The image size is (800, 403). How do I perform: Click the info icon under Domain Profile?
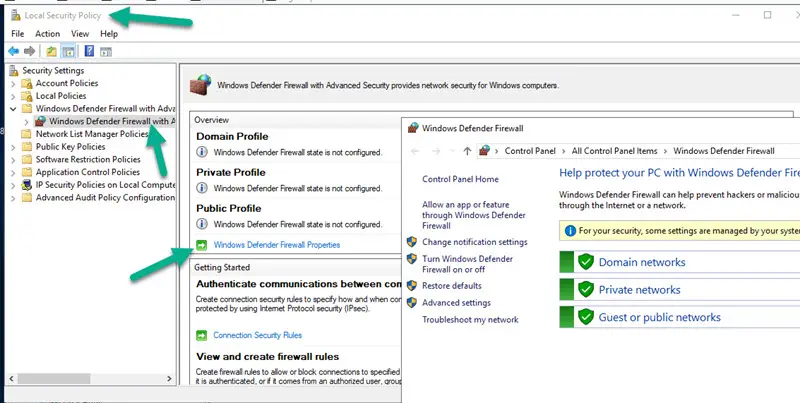[x=202, y=152]
